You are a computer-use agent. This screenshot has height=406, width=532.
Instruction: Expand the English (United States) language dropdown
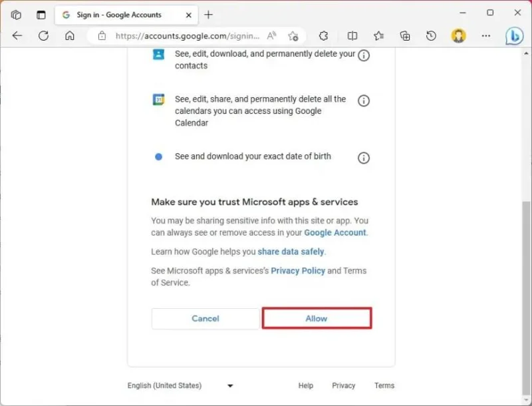click(x=180, y=385)
